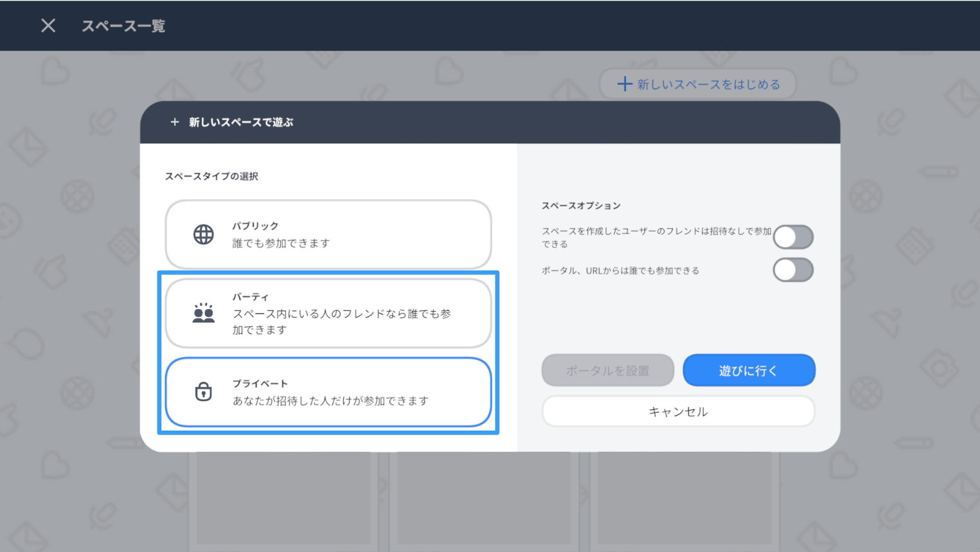Click the plus icon in 新しいスペースで遊ぶ header
The image size is (980, 552).
(x=175, y=122)
